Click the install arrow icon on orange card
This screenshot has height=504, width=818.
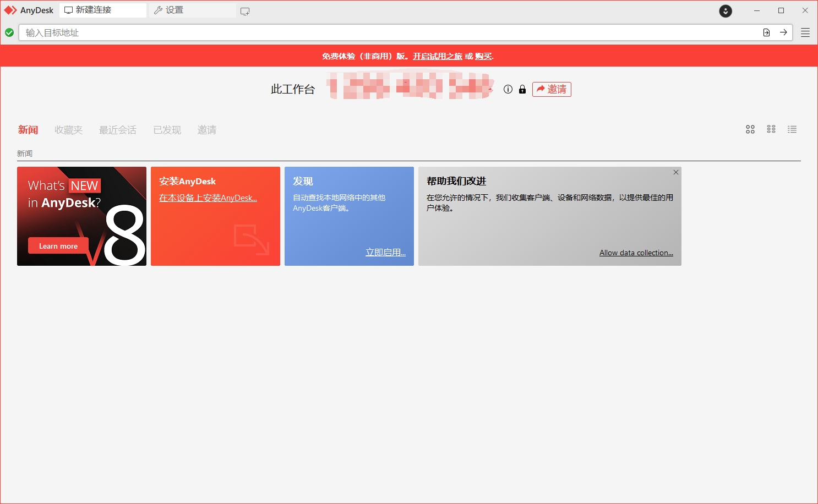252,240
